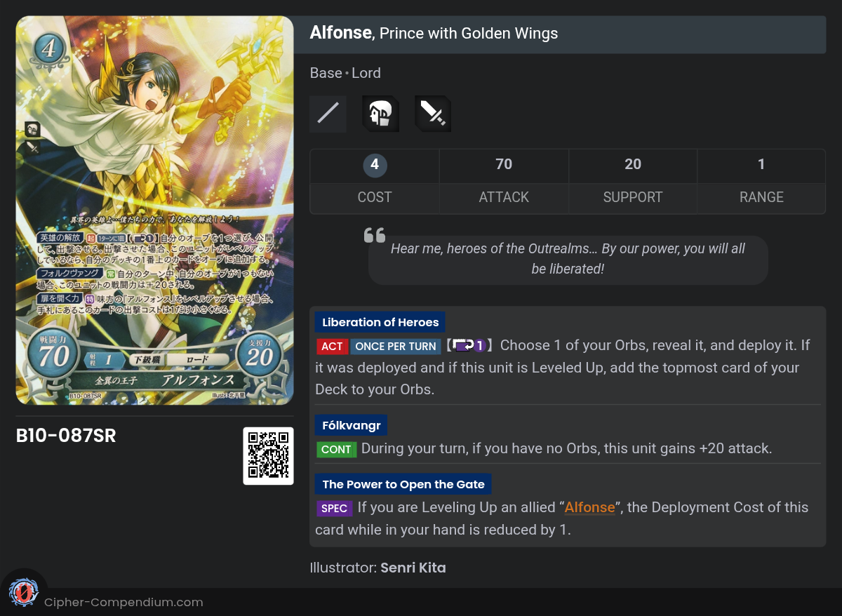Click the male gender icon

[380, 114]
